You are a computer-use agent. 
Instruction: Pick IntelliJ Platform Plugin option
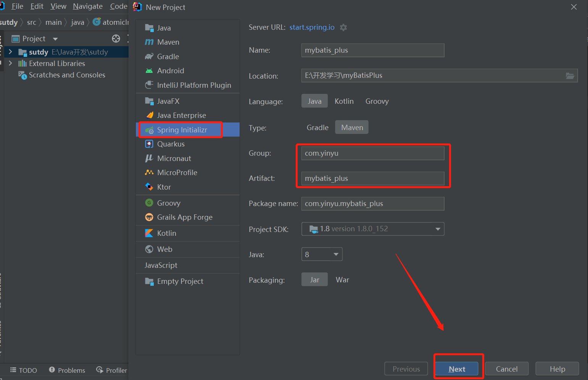tap(188, 85)
